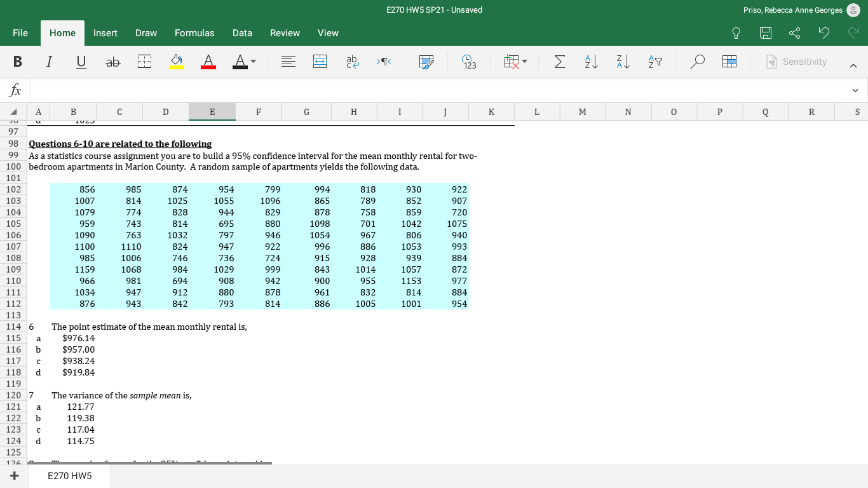This screenshot has height=488, width=868.
Task: Select column E header
Action: pos(212,112)
